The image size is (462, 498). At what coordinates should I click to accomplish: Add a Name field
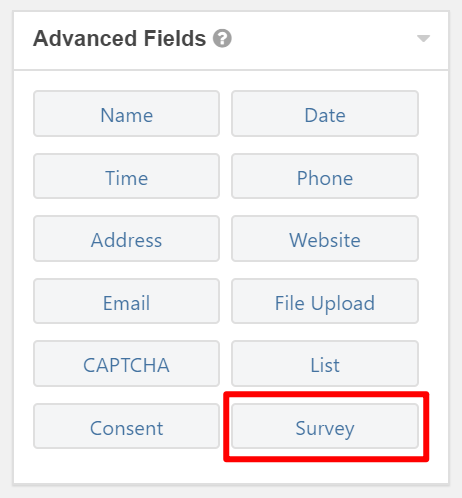126,114
